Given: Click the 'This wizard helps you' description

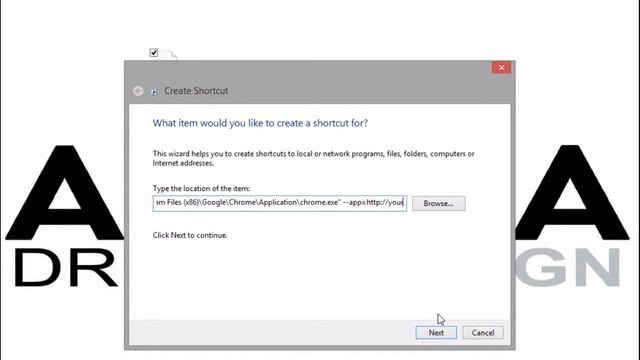Looking at the screenshot, I should coord(313,158).
